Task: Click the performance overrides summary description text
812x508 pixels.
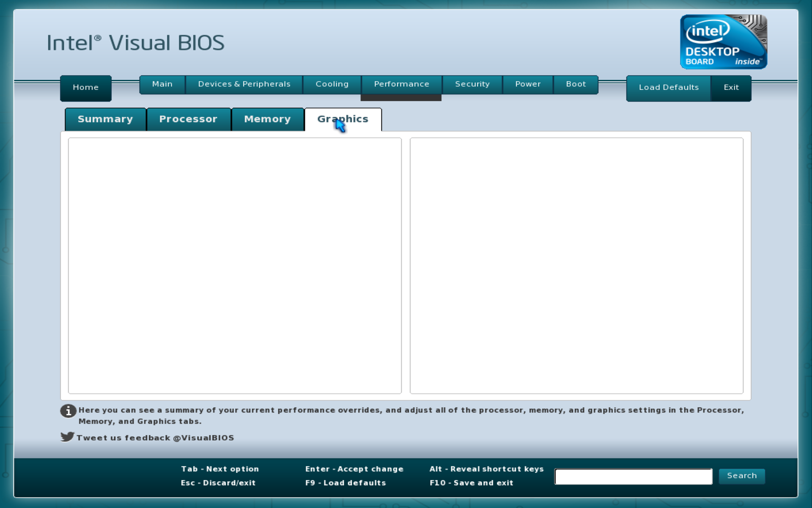Action: tap(411, 416)
